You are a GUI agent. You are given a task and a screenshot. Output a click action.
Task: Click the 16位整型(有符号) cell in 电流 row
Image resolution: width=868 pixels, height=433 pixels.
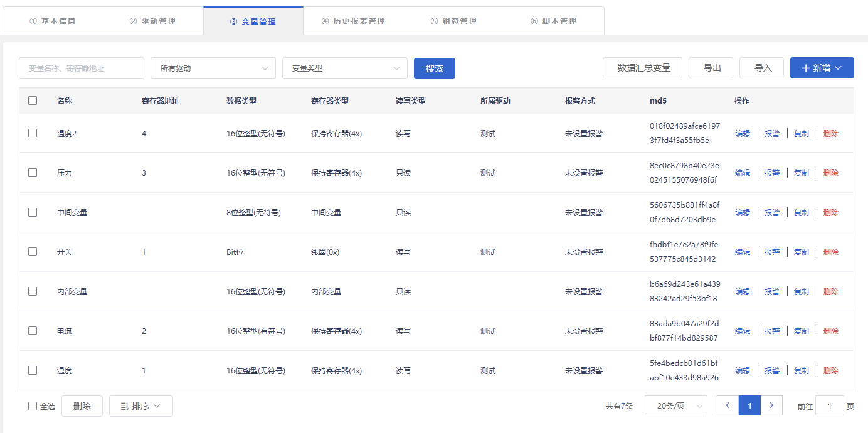(x=256, y=331)
